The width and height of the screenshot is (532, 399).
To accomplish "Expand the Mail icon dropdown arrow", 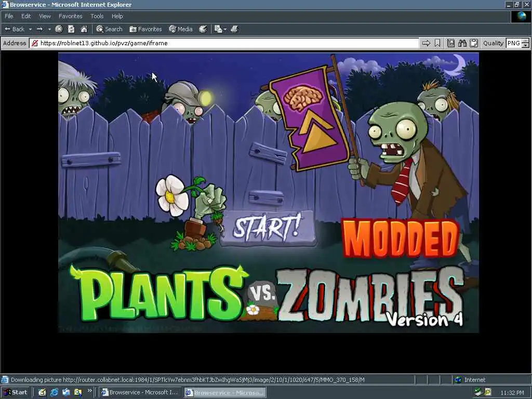I will pyautogui.click(x=225, y=30).
